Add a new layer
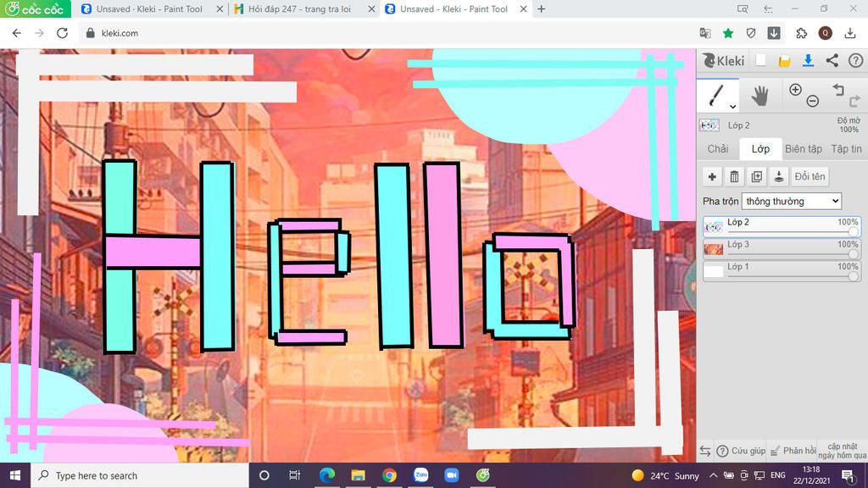This screenshot has width=868, height=488. click(x=712, y=176)
